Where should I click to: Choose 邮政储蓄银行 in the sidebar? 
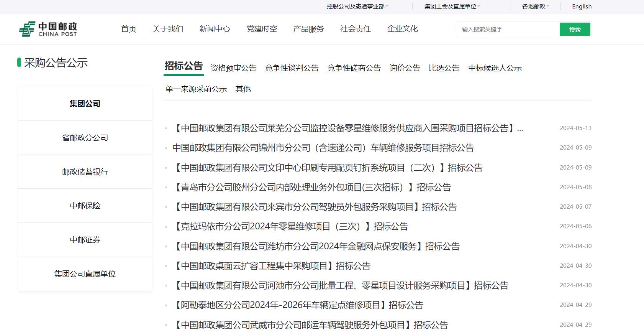coord(85,172)
